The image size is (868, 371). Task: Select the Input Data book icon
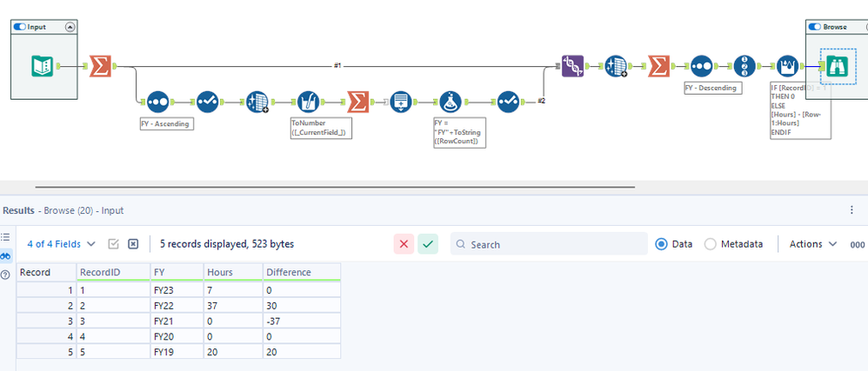(42, 65)
